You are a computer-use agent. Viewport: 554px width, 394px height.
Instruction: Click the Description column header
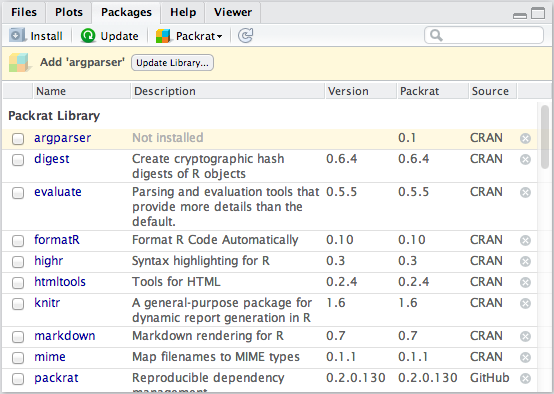click(x=228, y=91)
